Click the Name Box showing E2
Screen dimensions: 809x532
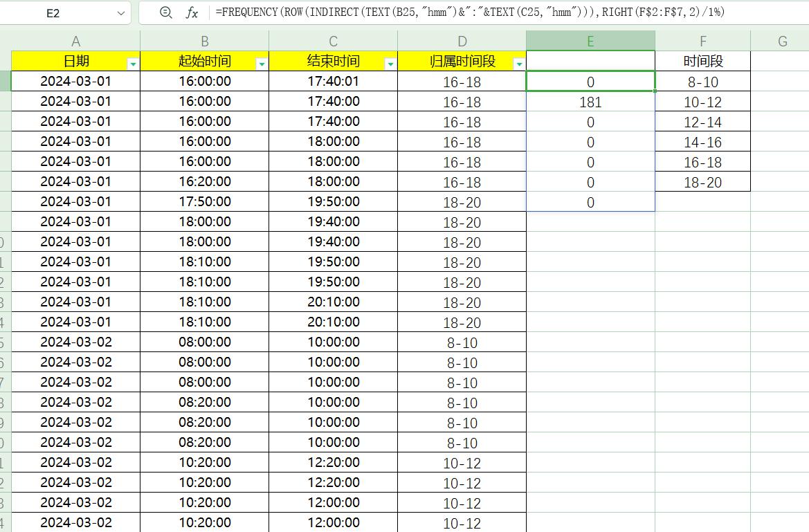pyautogui.click(x=53, y=13)
